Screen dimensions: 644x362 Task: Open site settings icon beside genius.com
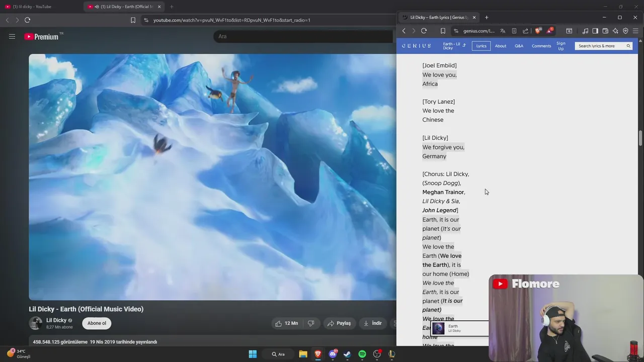[456, 31]
